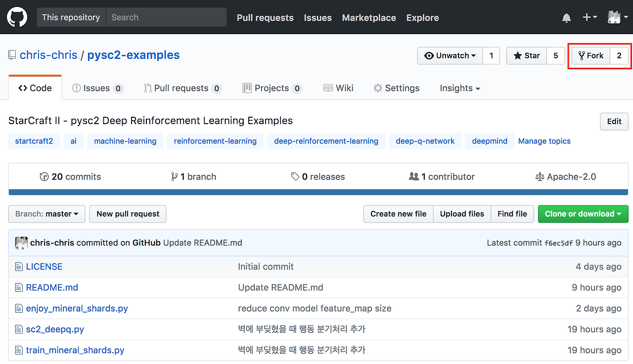633x364 pixels.
Task: Click the committer avatar thumbnail
Action: click(x=21, y=243)
